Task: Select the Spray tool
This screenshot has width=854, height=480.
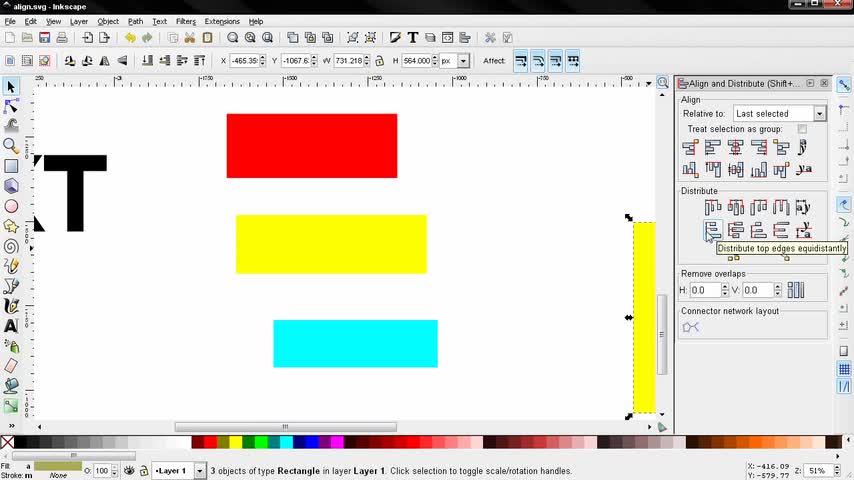Action: point(11,346)
